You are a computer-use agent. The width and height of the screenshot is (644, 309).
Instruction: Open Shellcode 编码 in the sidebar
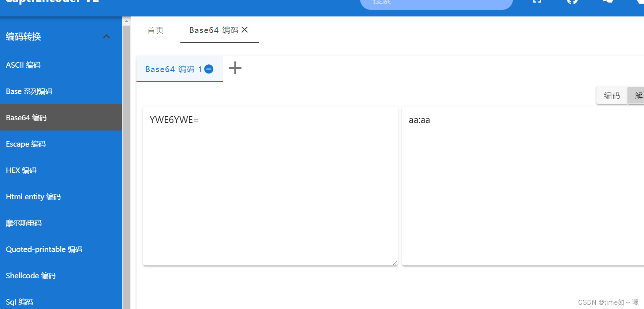(61, 276)
